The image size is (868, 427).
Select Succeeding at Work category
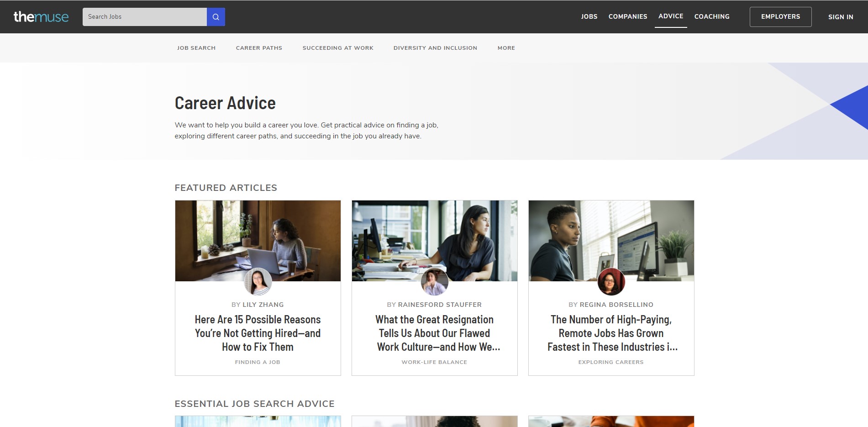(338, 48)
